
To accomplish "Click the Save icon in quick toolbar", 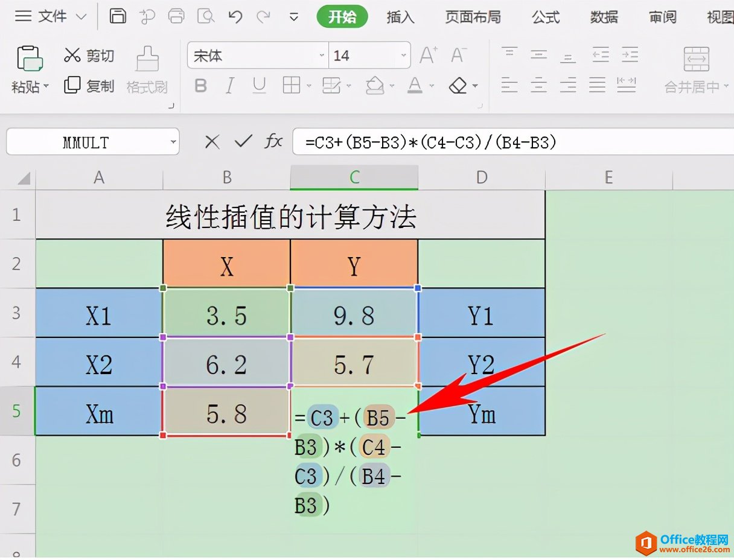I will (118, 16).
